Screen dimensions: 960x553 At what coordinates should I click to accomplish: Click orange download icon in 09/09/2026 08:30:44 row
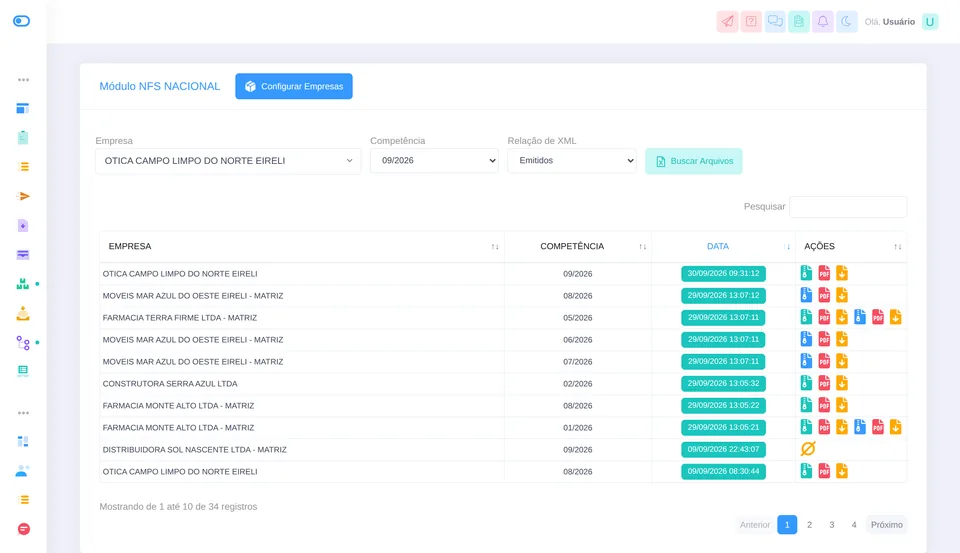pos(842,471)
